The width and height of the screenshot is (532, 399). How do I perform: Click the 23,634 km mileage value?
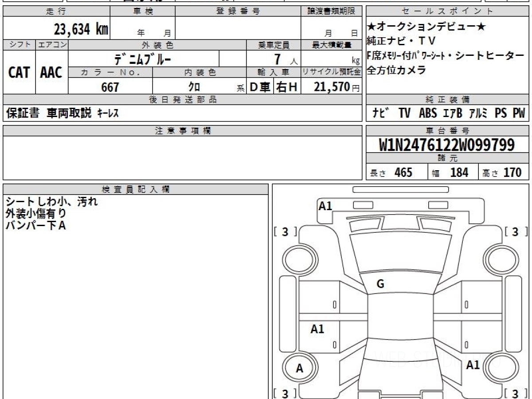81,30
